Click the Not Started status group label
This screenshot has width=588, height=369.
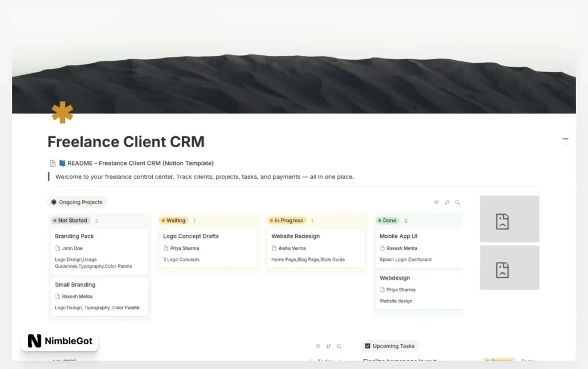click(71, 220)
